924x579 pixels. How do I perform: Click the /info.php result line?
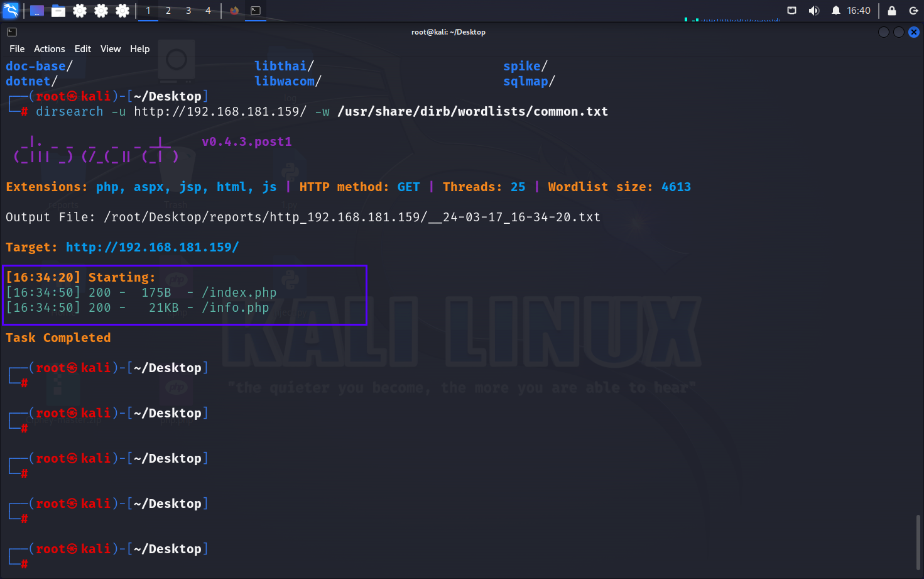[138, 307]
